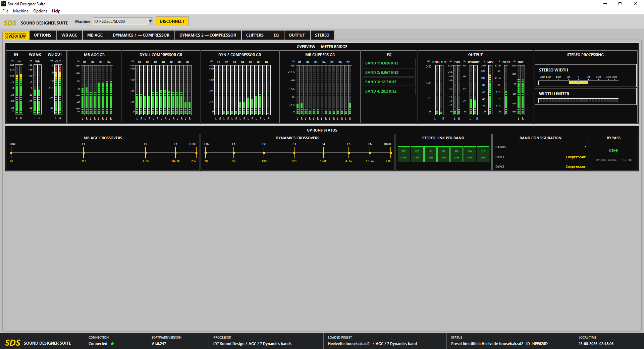Click the Stereo Width meter bar
Image resolution: width=644 pixels, height=349 pixels.
pos(578,82)
